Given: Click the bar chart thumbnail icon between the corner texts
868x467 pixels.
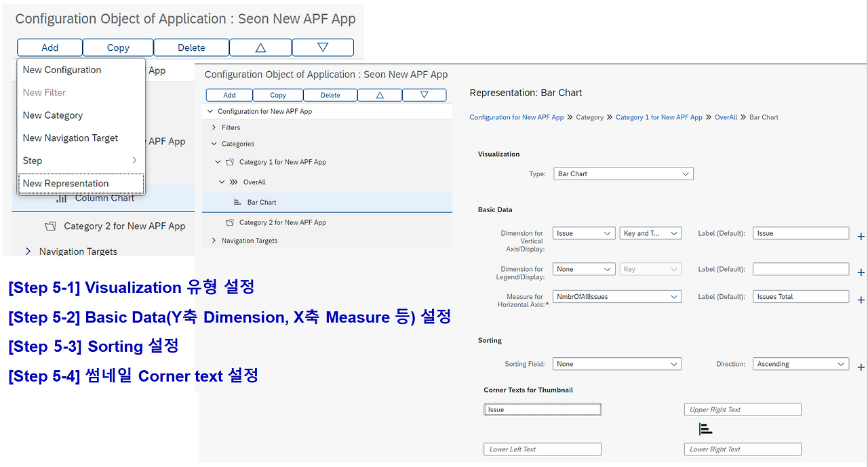Looking at the screenshot, I should pyautogui.click(x=705, y=429).
